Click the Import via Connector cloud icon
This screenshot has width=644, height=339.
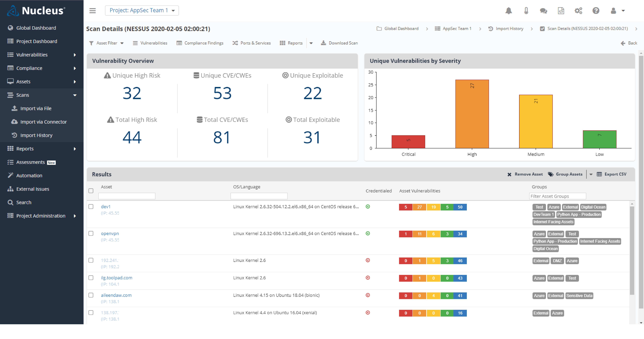tap(14, 122)
